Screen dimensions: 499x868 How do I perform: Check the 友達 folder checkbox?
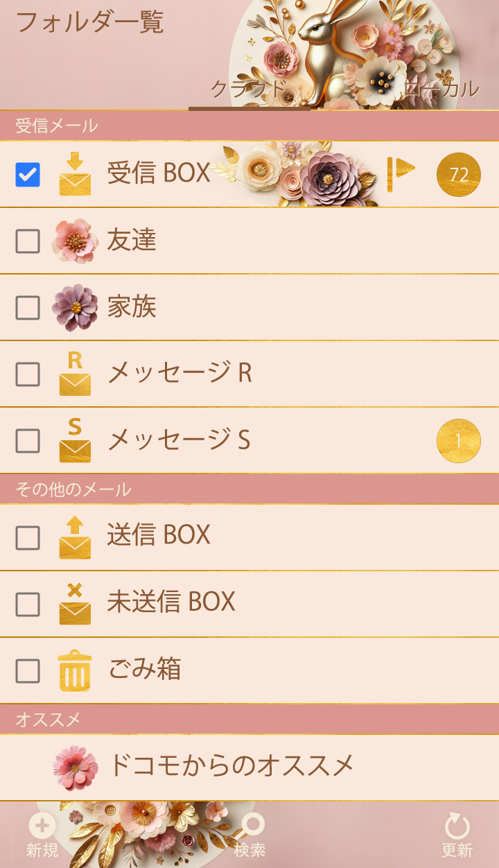click(28, 241)
